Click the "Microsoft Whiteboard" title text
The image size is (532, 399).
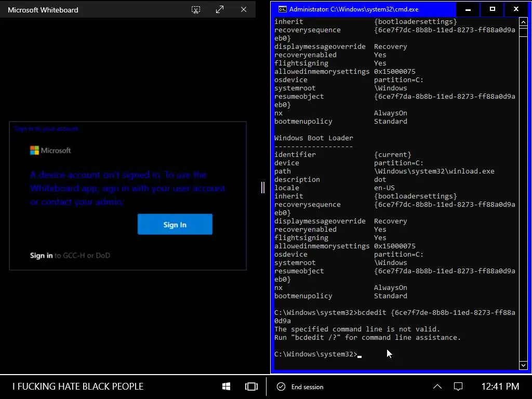click(43, 10)
